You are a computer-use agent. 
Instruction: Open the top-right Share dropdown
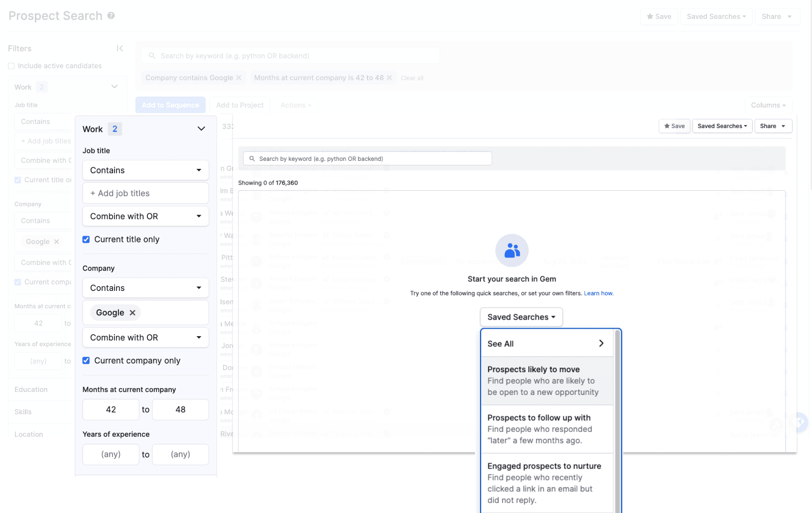pyautogui.click(x=777, y=16)
